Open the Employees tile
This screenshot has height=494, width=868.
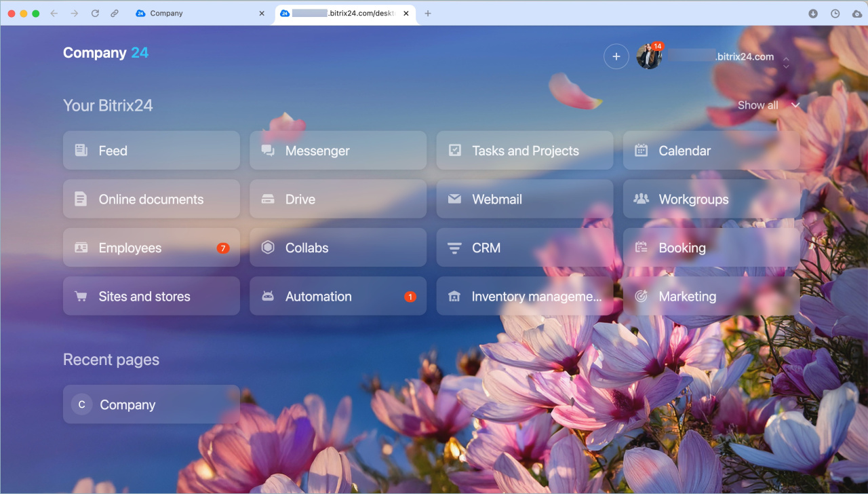click(151, 248)
